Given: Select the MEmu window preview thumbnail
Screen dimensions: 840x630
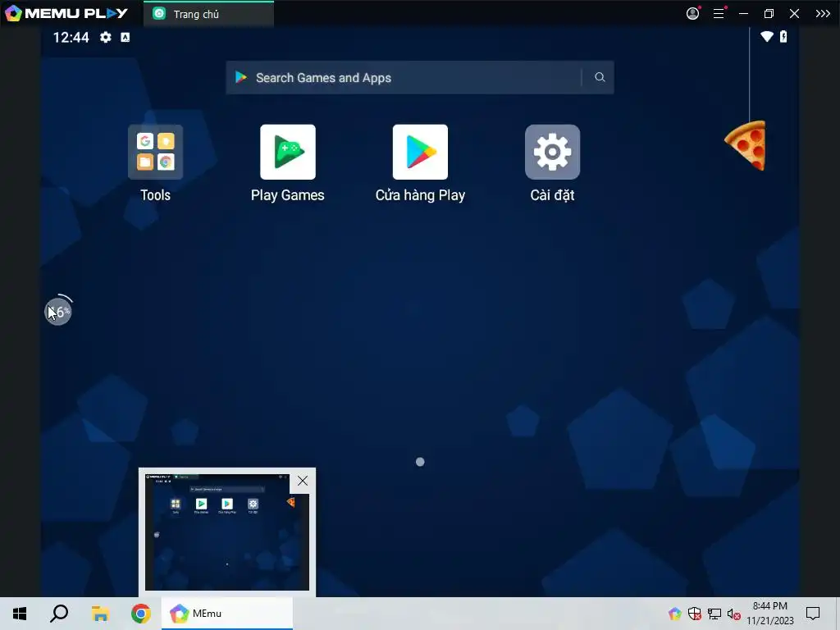Looking at the screenshot, I should [227, 532].
